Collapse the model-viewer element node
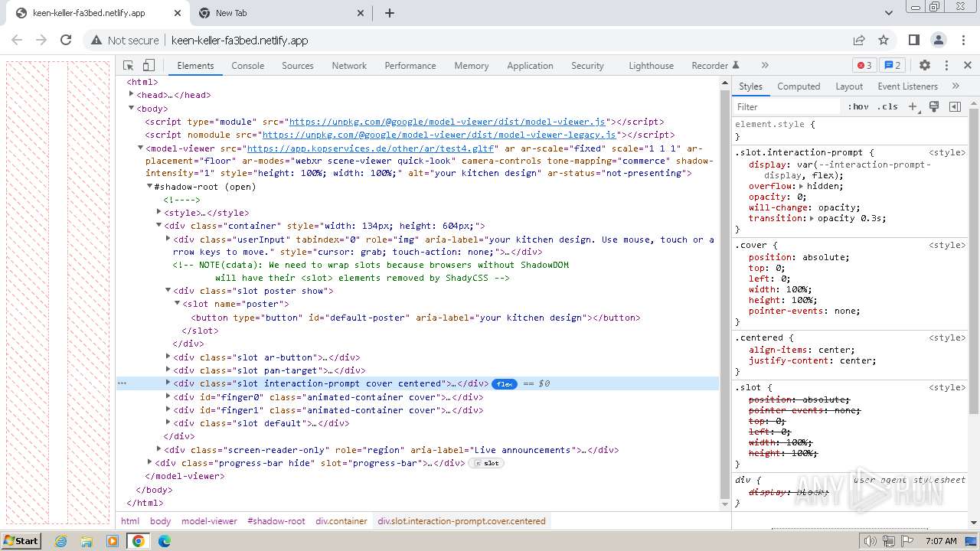Screen dimensions: 980x551 pos(140,148)
